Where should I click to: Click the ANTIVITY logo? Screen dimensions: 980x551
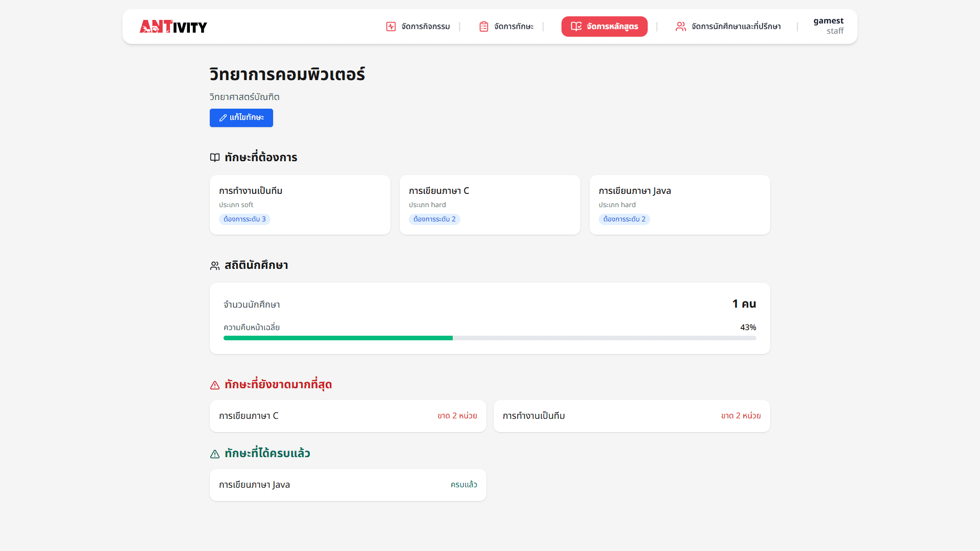(x=173, y=27)
